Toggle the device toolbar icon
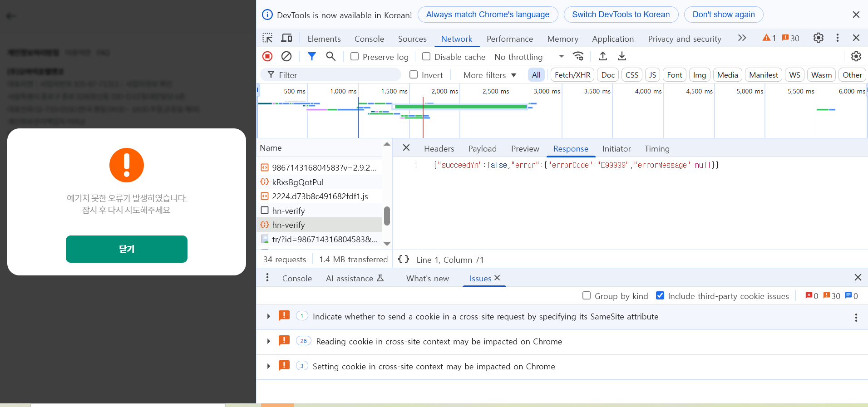Viewport: 868px width, 407px height. (287, 38)
